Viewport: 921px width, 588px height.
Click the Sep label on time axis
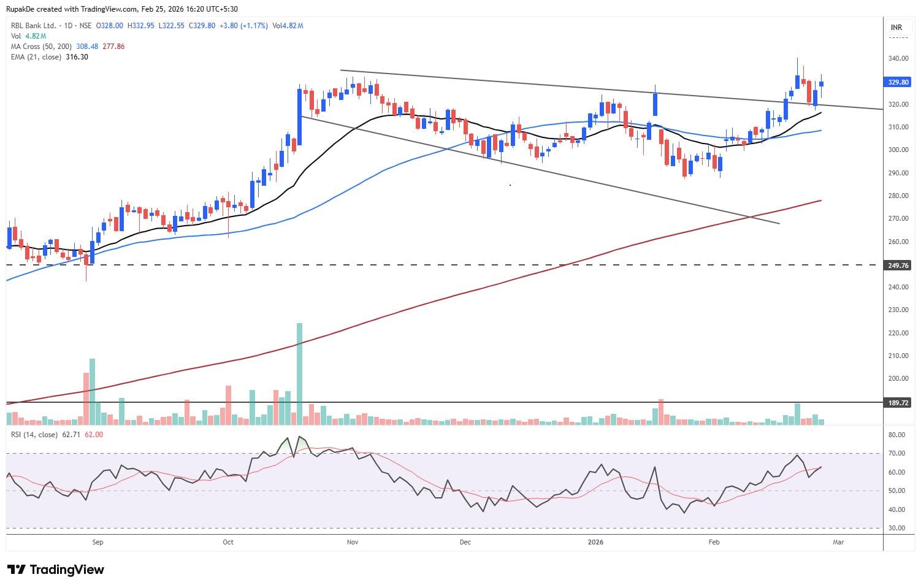(x=97, y=542)
